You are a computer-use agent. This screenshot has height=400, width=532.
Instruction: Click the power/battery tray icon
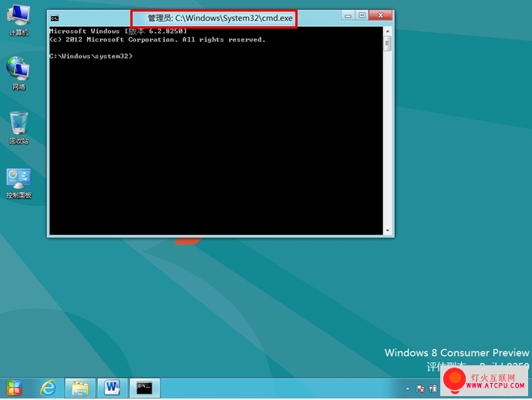tap(433, 388)
